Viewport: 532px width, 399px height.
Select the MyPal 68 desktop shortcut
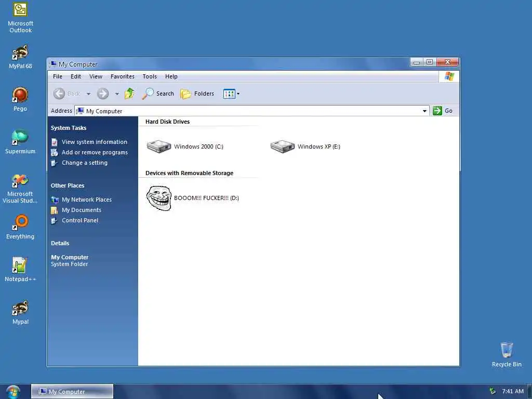pos(20,57)
